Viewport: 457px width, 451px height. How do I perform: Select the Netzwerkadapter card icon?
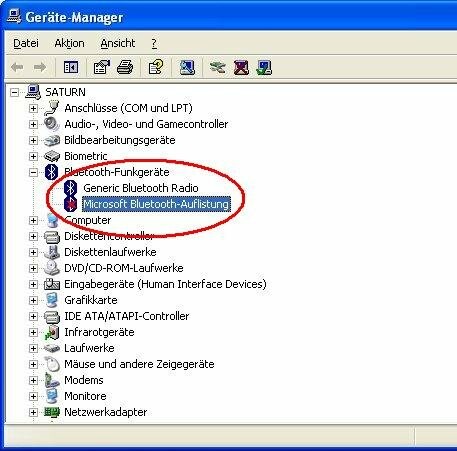(52, 412)
